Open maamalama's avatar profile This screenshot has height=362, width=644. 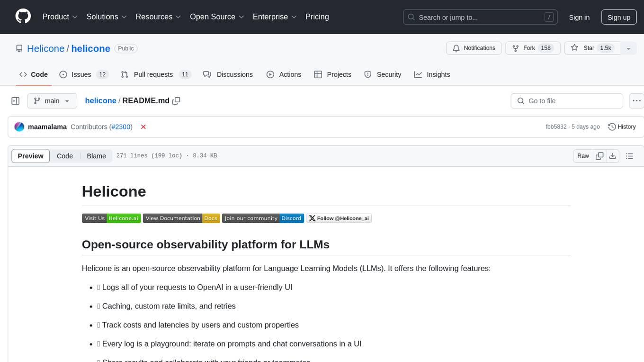coord(19,127)
